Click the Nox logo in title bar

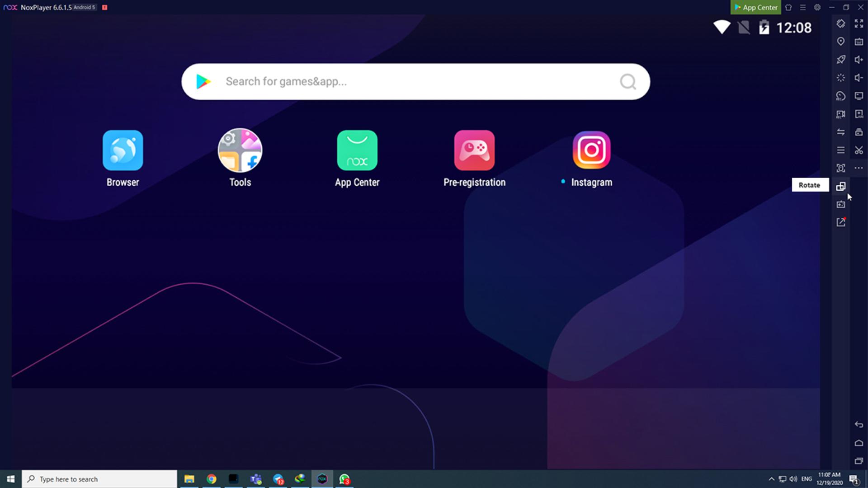coord(10,7)
